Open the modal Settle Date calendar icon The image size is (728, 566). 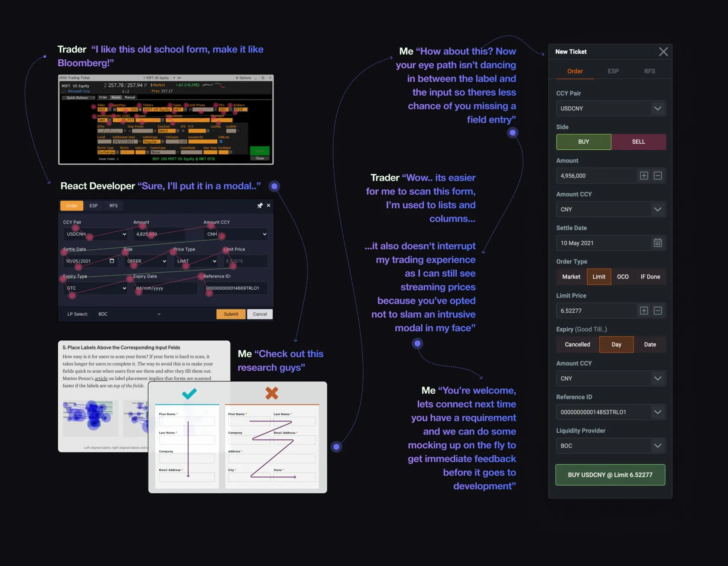[112, 261]
